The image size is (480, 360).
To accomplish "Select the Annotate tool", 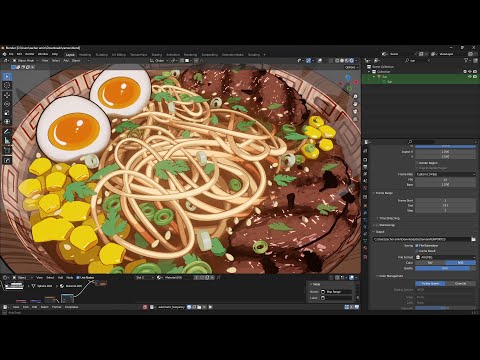I will pos(7,132).
